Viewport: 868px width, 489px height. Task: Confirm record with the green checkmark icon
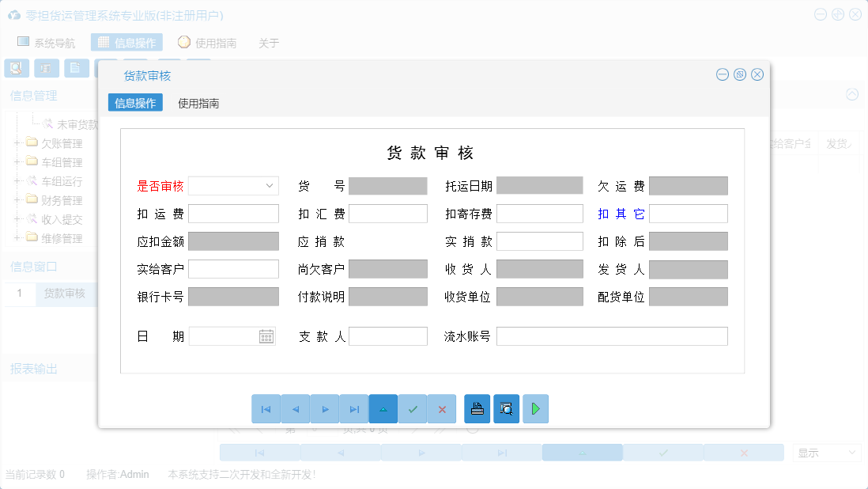coord(413,408)
